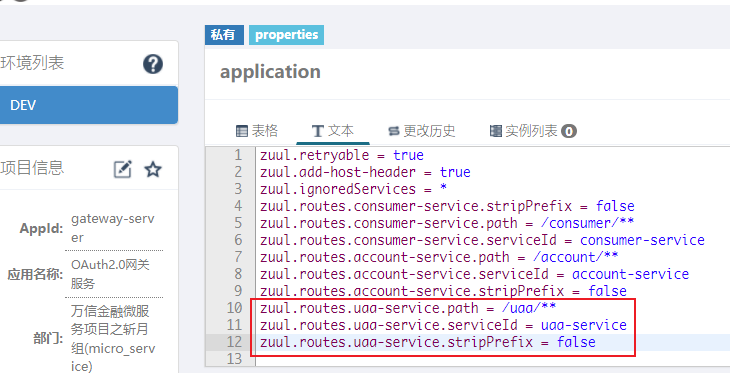The image size is (730, 373).
Task: Place cursor on zuul.retryable line
Action: [342, 155]
